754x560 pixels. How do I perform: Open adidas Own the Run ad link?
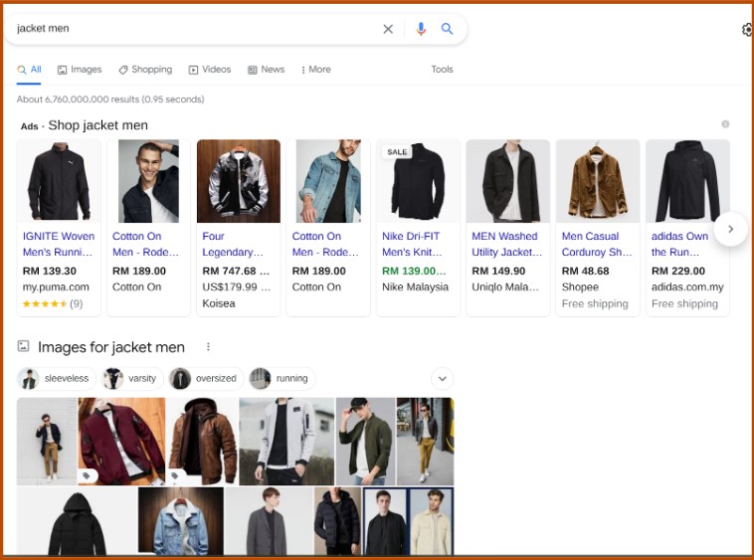tap(679, 244)
